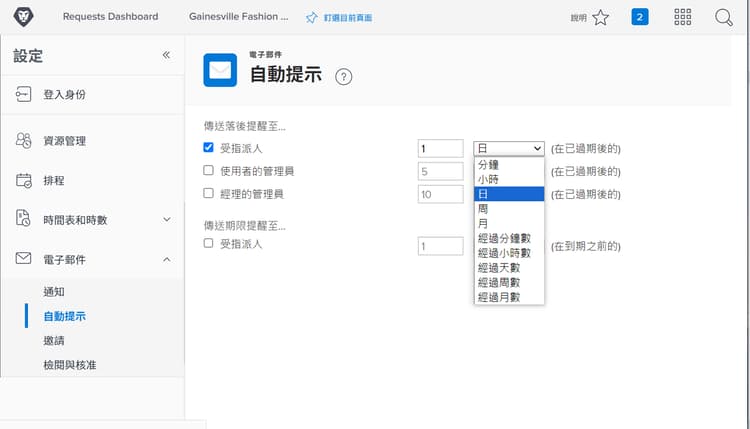
Task: Click the 受指派人 value field containing 1
Action: point(441,148)
